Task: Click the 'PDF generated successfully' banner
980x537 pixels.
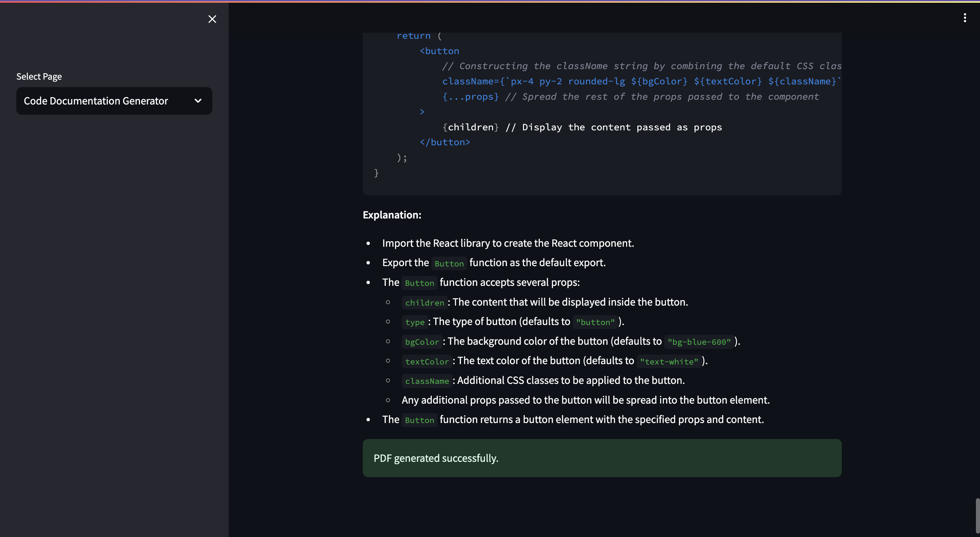Action: pos(602,458)
